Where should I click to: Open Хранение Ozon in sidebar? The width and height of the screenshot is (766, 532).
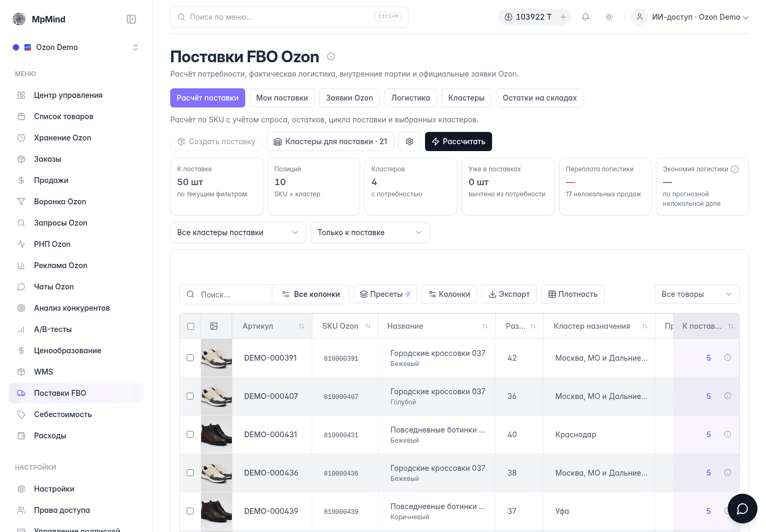76,138
